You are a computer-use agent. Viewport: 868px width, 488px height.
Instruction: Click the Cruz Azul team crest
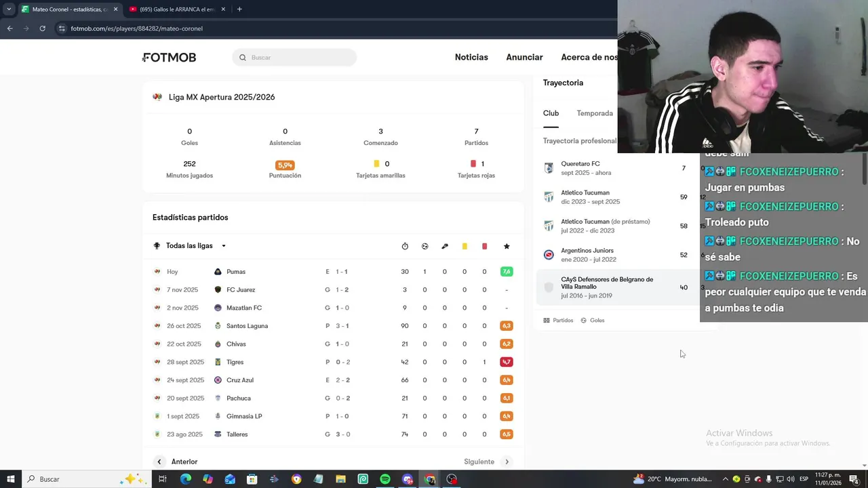pyautogui.click(x=218, y=380)
